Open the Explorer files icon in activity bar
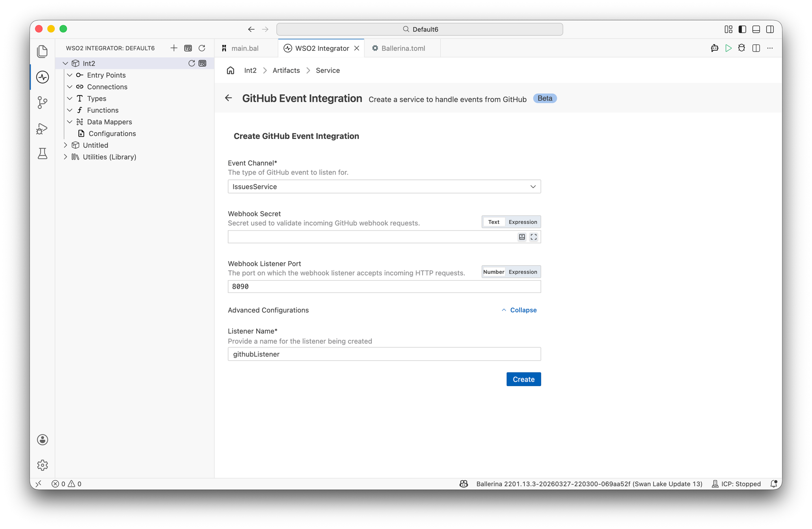The width and height of the screenshot is (812, 529). coord(43,52)
